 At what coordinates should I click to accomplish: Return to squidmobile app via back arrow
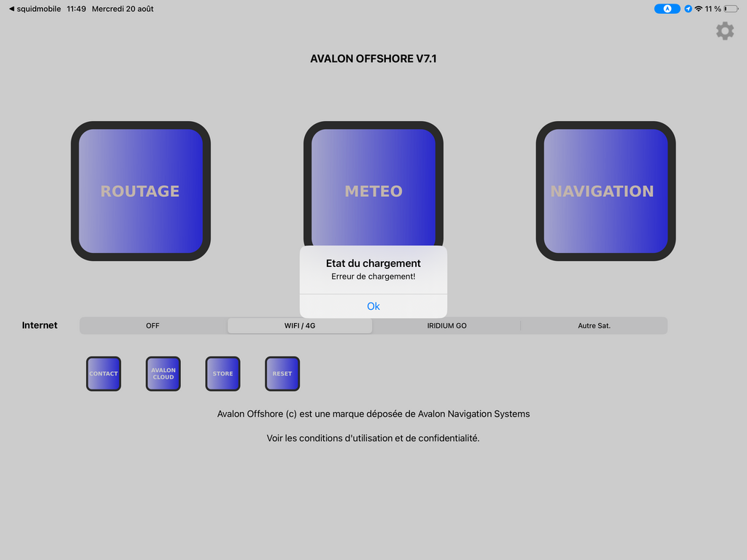pos(35,9)
